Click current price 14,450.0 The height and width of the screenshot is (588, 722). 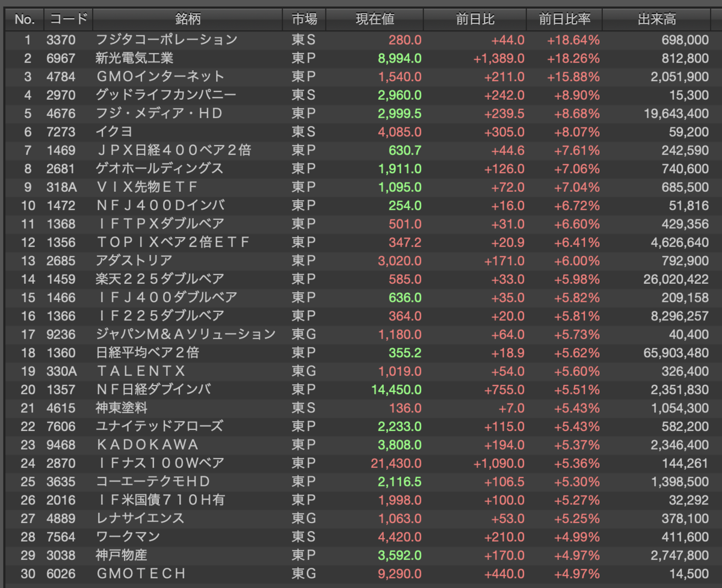coord(396,389)
